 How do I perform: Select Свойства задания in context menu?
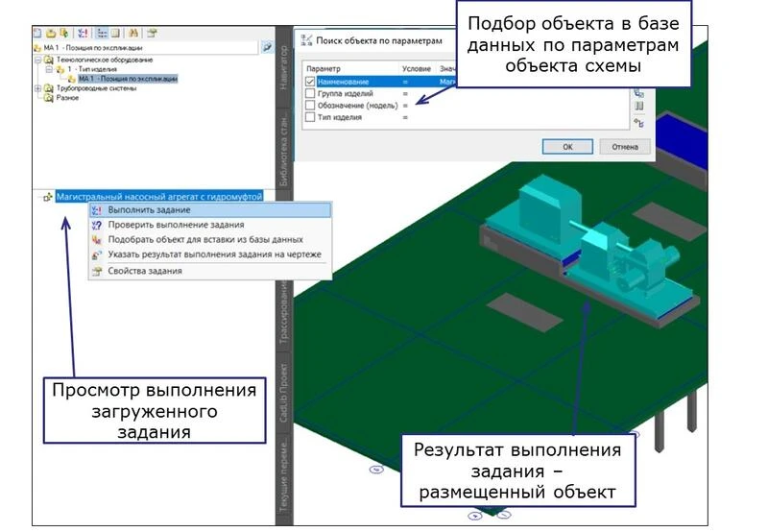pyautogui.click(x=144, y=271)
